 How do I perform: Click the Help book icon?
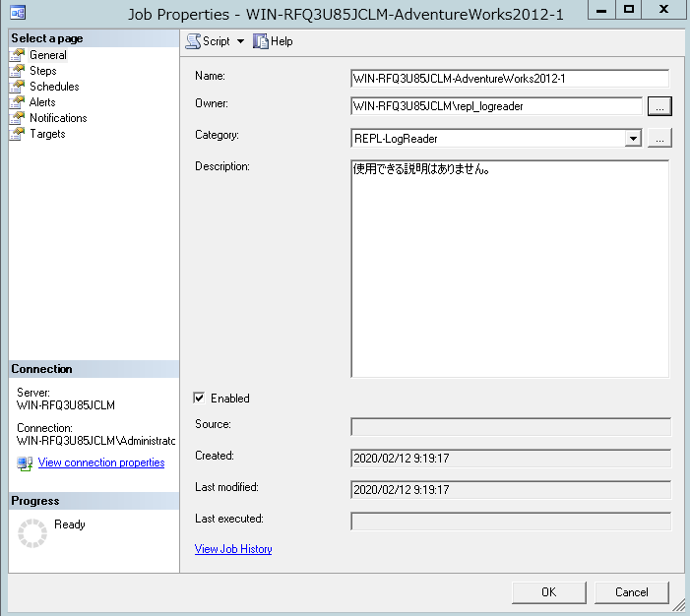click(261, 41)
